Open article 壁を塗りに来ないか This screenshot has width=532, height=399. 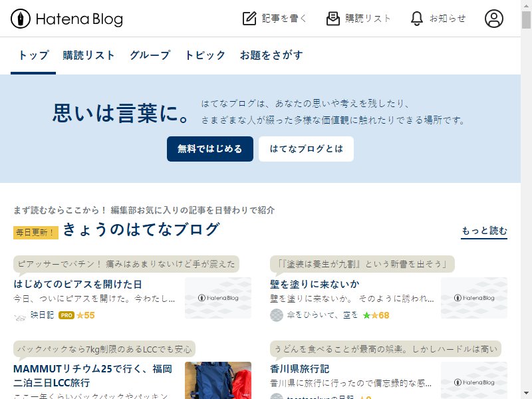pyautogui.click(x=315, y=285)
